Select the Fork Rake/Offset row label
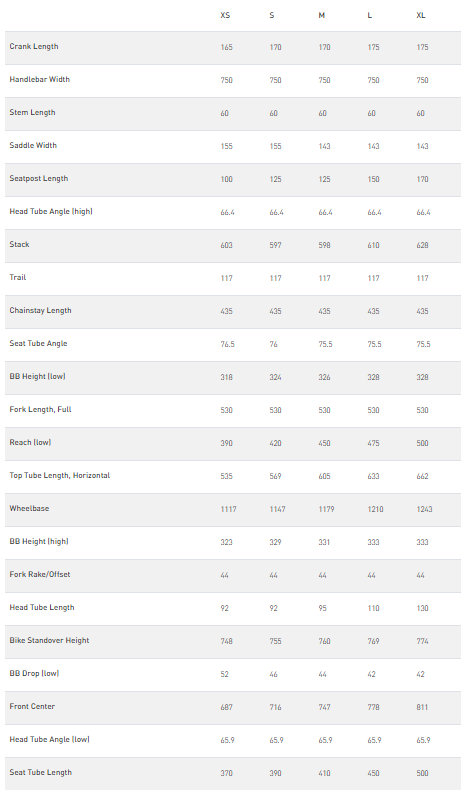463x790 pixels. pyautogui.click(x=40, y=574)
